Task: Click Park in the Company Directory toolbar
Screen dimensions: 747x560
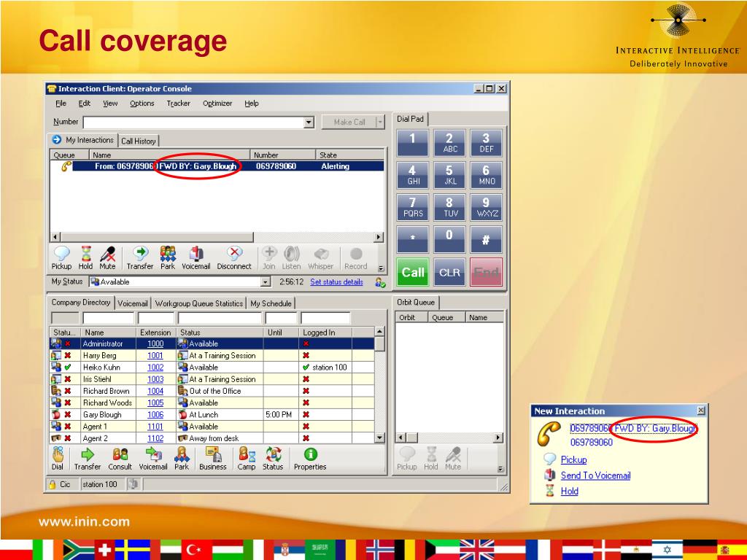Action: click(x=182, y=459)
